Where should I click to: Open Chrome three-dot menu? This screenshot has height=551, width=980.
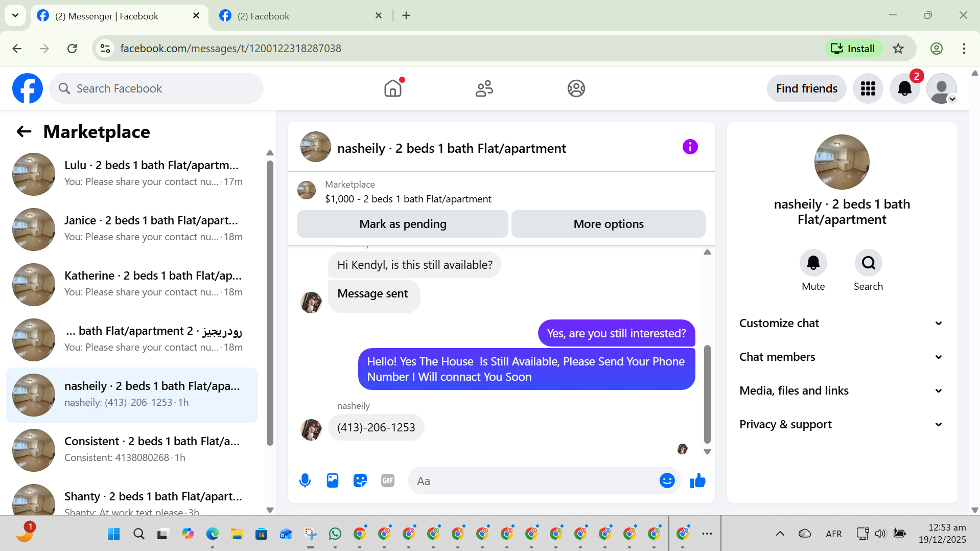964,49
